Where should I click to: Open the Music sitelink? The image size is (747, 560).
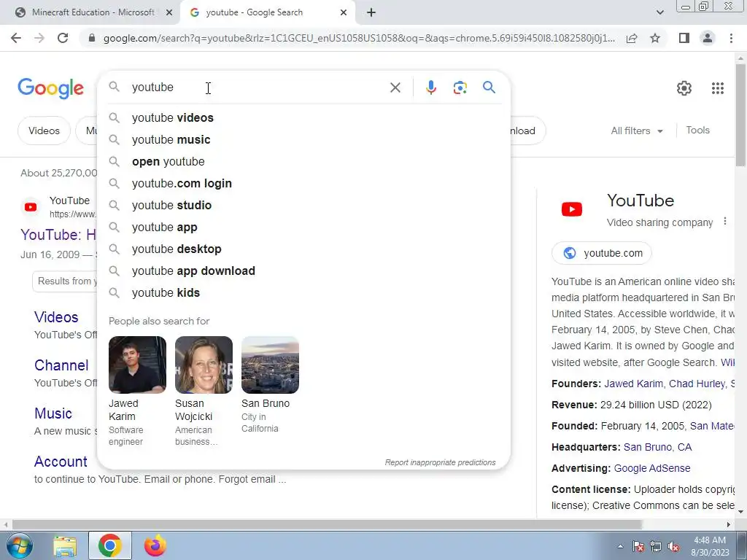(53, 413)
